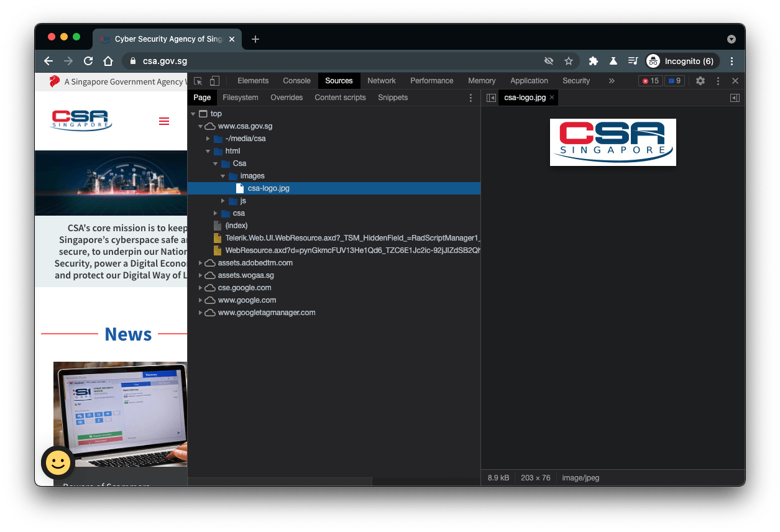Expand the assets.wogaa.sg domain
Screen dimensions: 780x532
[x=201, y=275]
